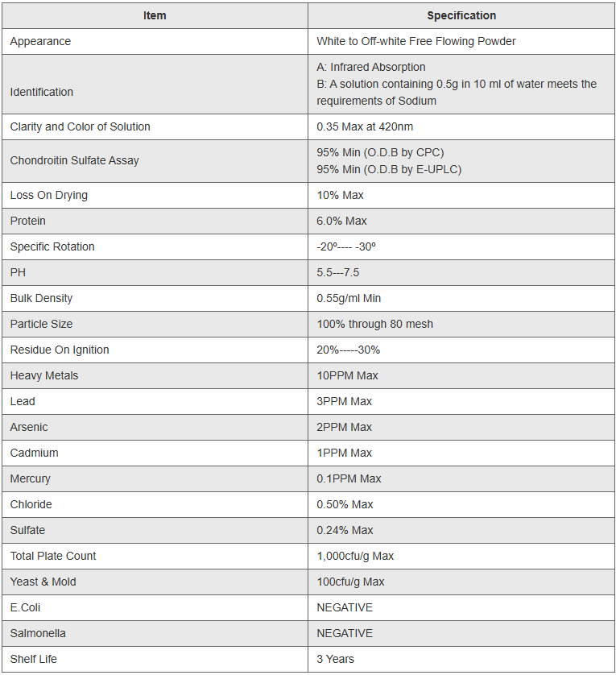Click the 100% through 80 mesh cell

pos(374,324)
